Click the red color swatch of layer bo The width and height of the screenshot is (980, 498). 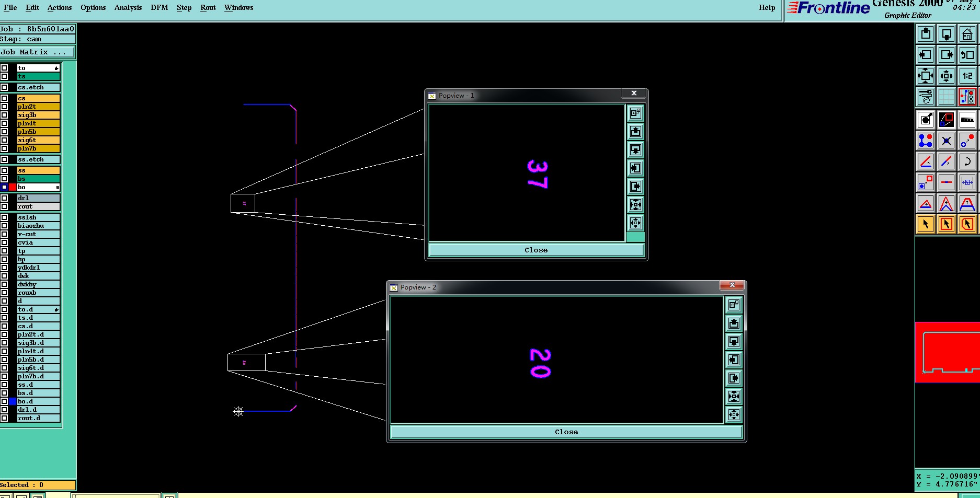click(13, 187)
